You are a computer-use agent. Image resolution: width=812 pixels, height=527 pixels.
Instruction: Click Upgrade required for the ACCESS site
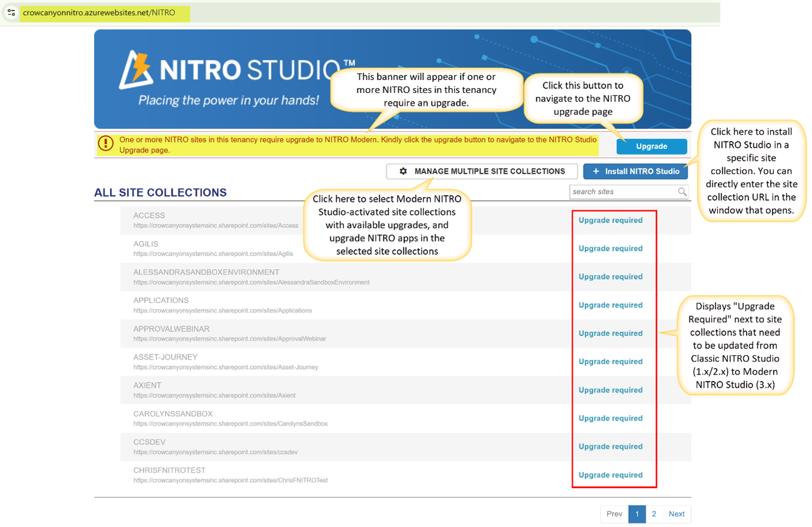[x=611, y=220]
